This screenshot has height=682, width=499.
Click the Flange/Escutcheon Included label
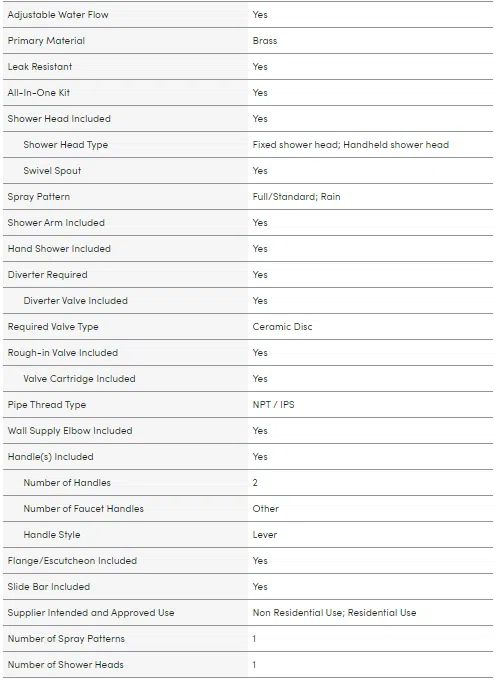(72, 561)
